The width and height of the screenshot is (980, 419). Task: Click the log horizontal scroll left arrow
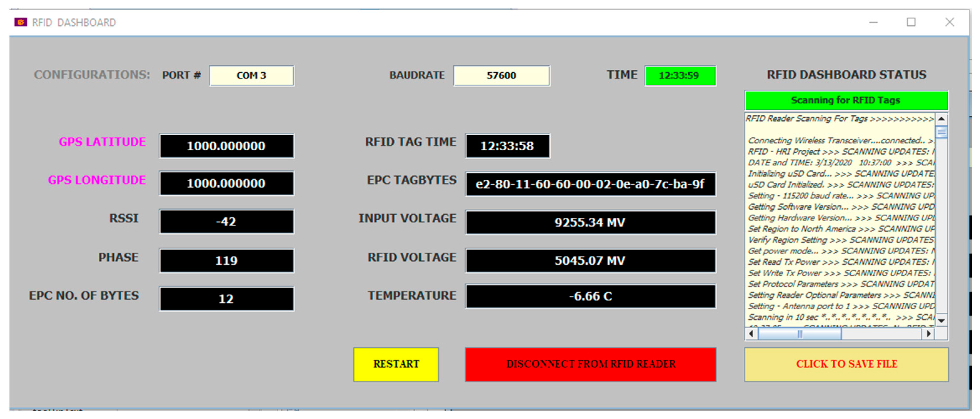click(x=751, y=334)
